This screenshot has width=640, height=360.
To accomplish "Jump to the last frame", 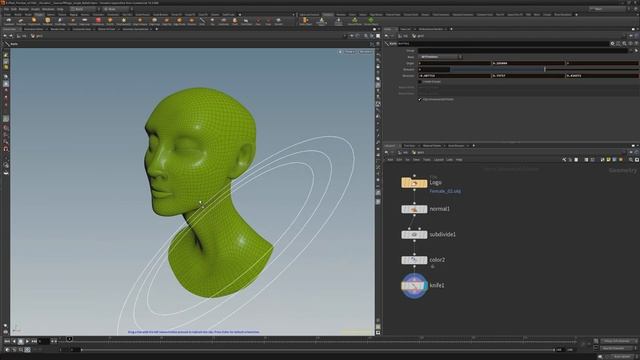I will pos(34,341).
